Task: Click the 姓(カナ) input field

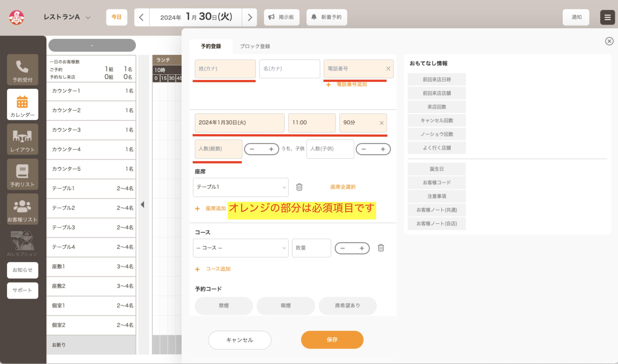Action: tap(225, 69)
